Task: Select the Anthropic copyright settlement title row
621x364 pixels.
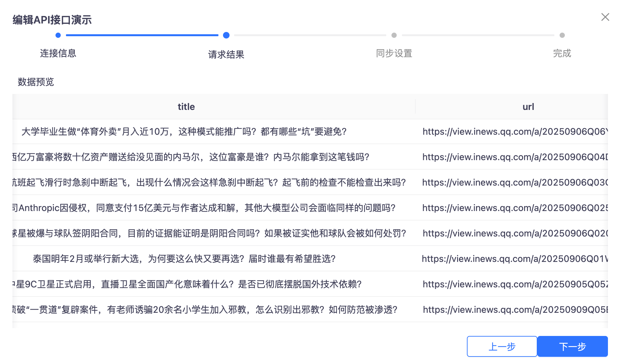Action: click(x=204, y=208)
